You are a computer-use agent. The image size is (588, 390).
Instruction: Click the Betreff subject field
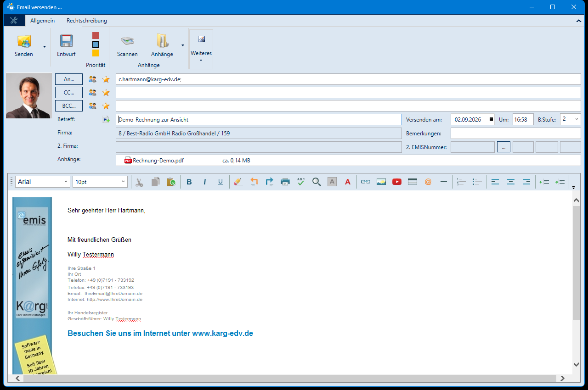click(x=259, y=119)
